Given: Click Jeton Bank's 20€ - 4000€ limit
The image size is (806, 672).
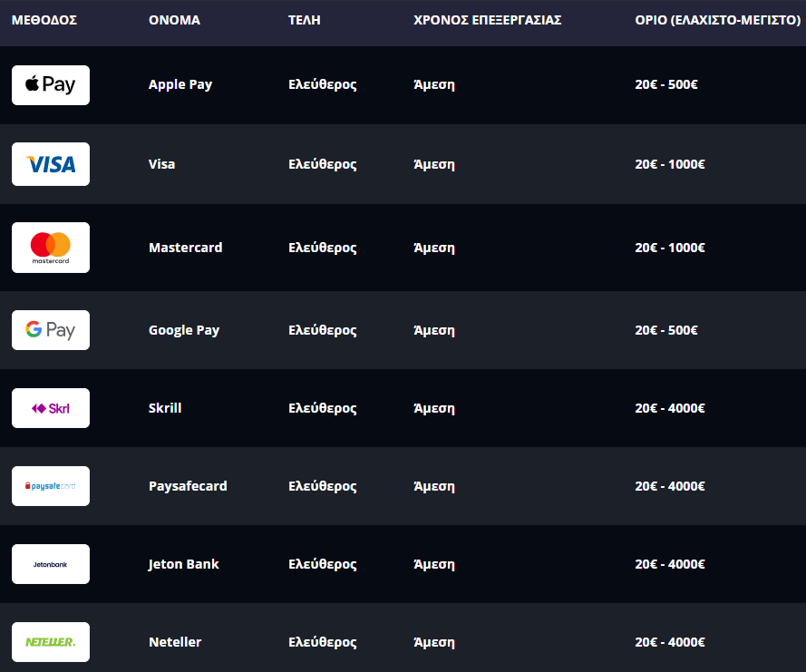Looking at the screenshot, I should pos(670,564).
